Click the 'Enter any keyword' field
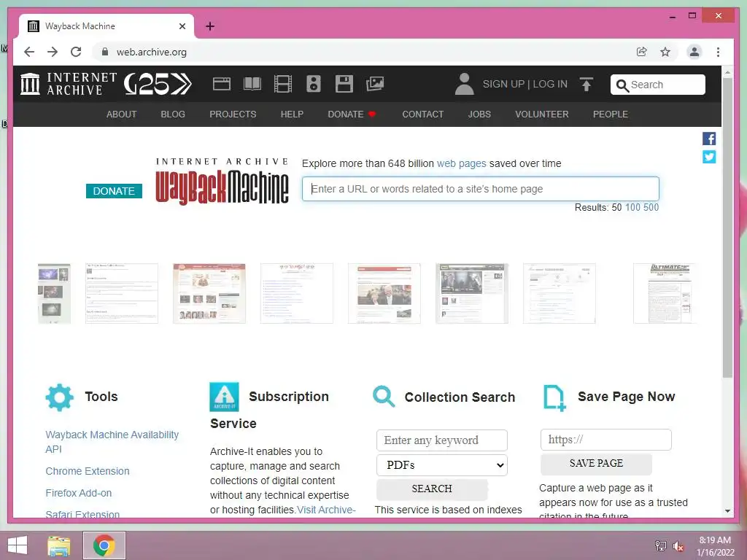Viewport: 747px width, 560px height. [x=441, y=440]
